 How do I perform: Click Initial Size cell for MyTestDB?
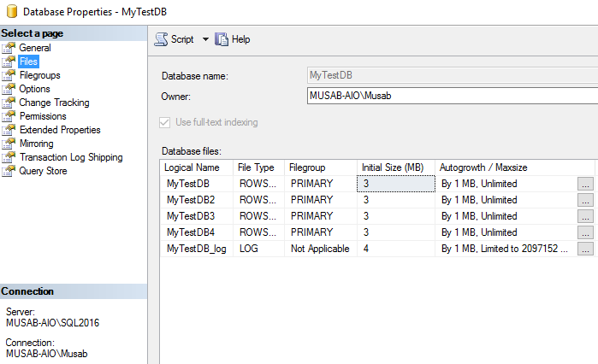pos(395,184)
